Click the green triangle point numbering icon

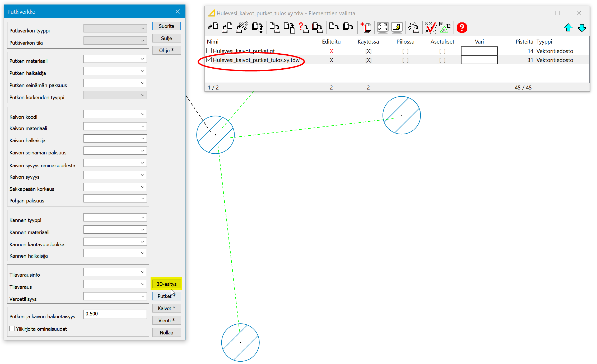pos(445,27)
